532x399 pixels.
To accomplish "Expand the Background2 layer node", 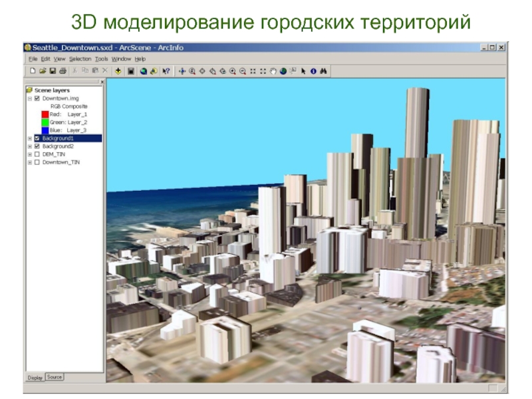I will point(30,146).
